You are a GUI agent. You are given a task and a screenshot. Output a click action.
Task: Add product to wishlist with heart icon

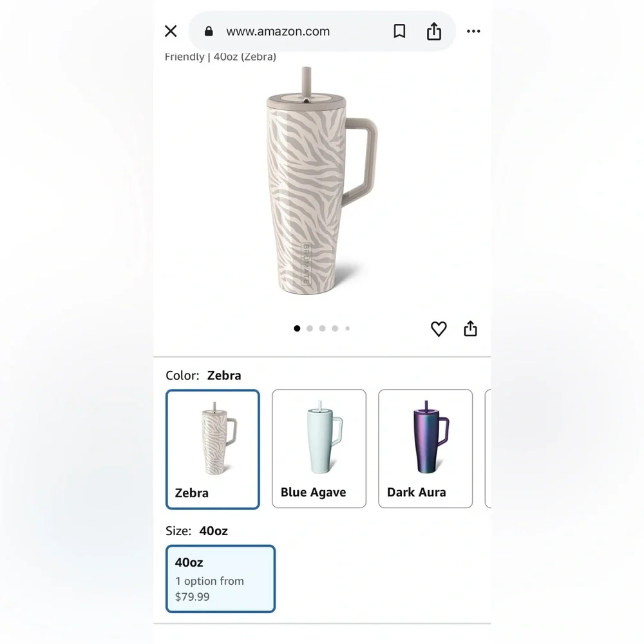pyautogui.click(x=438, y=328)
